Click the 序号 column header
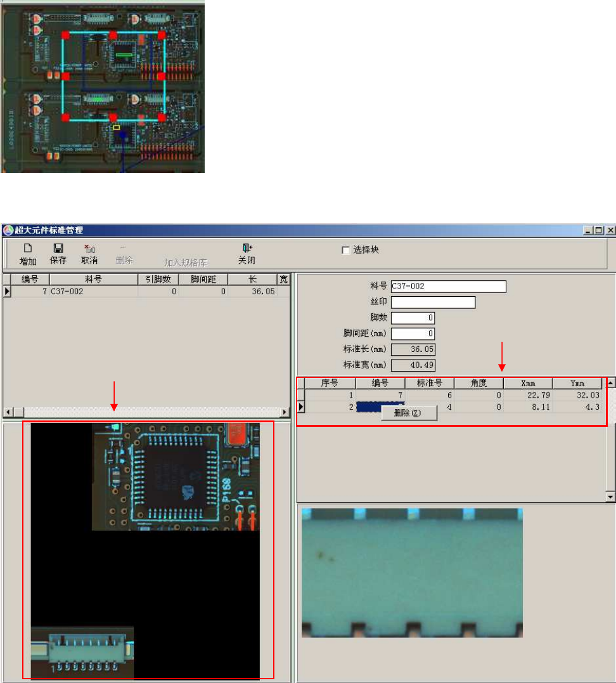The height and width of the screenshot is (683, 616). coord(330,383)
